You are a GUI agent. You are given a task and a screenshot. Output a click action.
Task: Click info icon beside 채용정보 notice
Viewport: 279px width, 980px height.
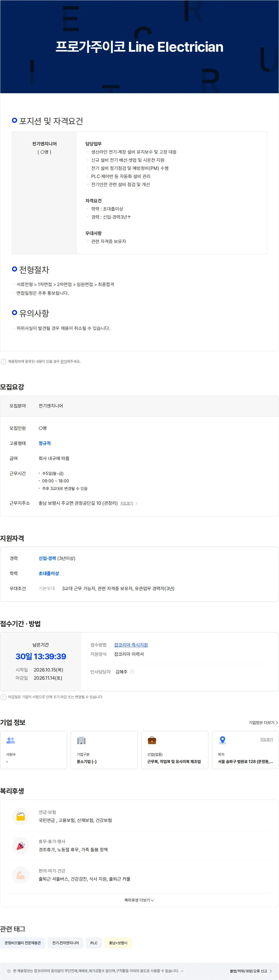pyautogui.click(x=3, y=361)
